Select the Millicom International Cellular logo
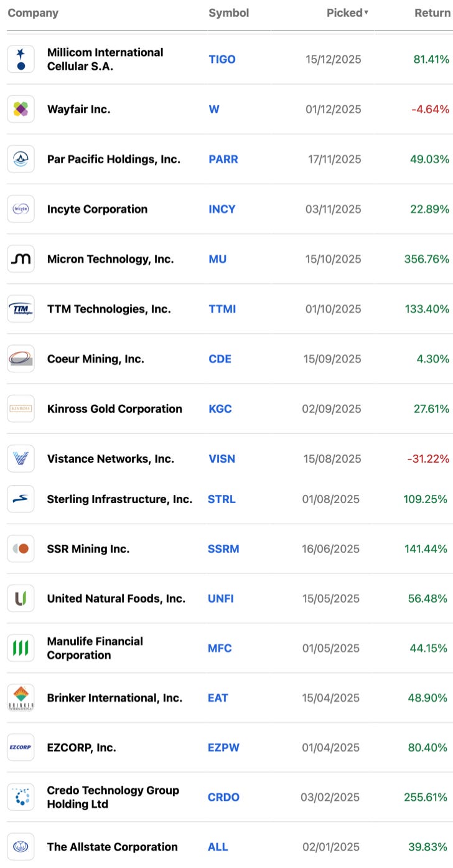Image resolution: width=453 pixels, height=868 pixels. [21, 59]
